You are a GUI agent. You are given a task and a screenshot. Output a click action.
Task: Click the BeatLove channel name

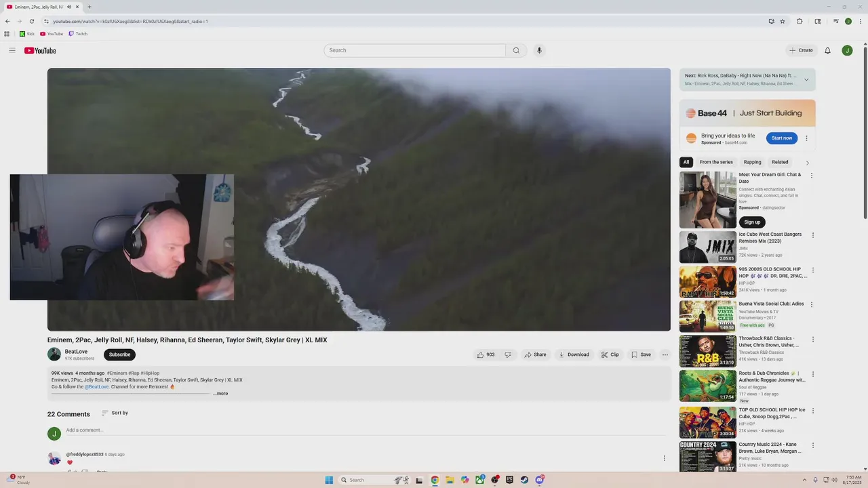coord(76,352)
